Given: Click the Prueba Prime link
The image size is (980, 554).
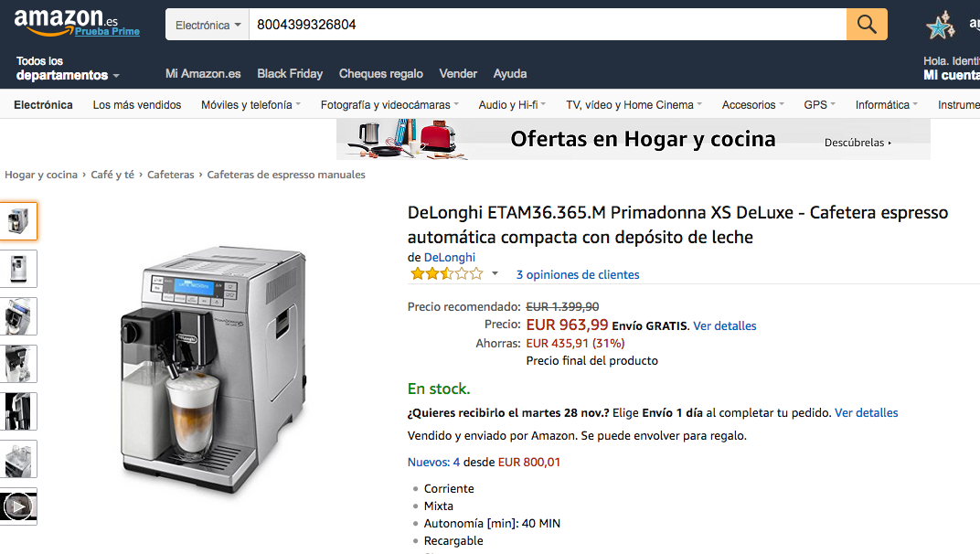Looking at the screenshot, I should click(107, 31).
